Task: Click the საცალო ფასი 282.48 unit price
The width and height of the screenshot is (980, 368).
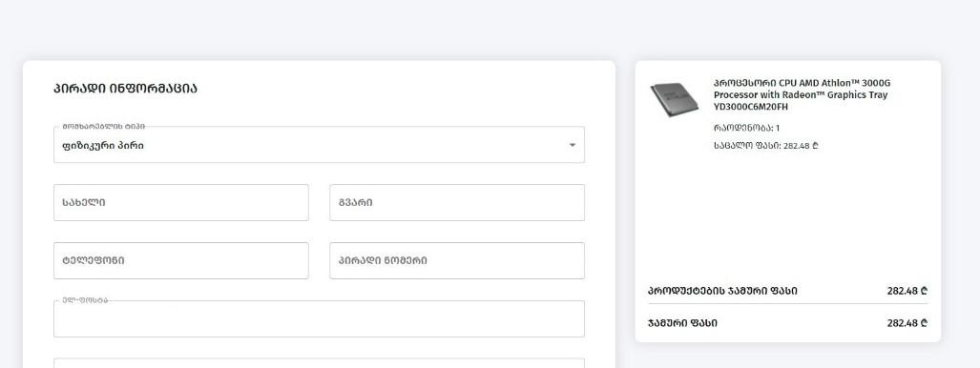Action: (765, 146)
